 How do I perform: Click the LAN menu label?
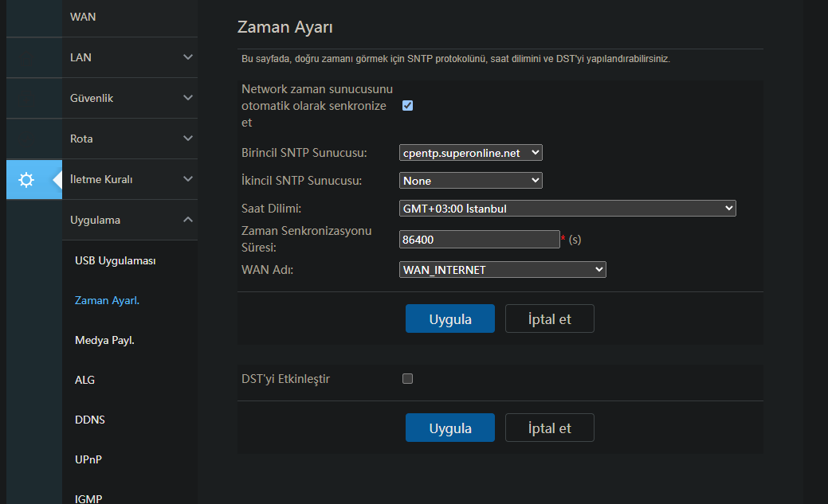click(x=80, y=57)
